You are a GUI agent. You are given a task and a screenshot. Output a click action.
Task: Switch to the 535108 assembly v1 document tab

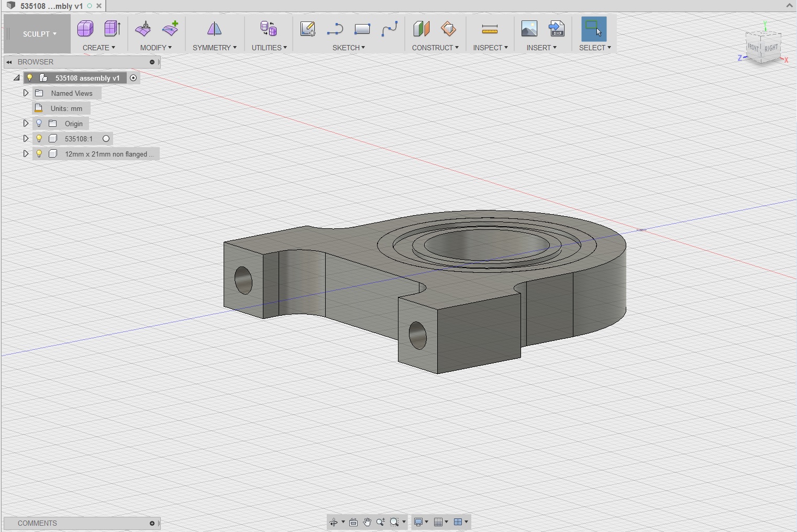pyautogui.click(x=51, y=6)
